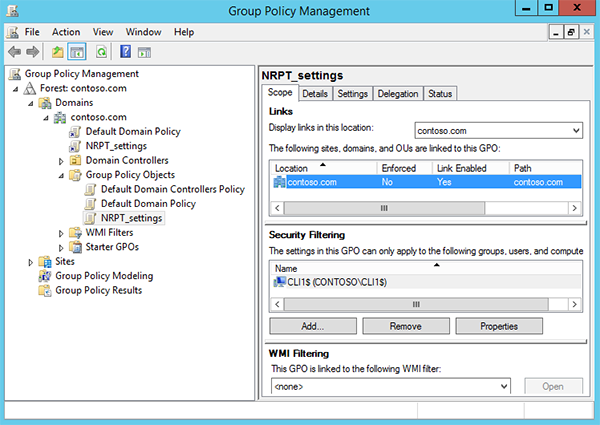
Task: Open the Window menu
Action: tap(143, 32)
